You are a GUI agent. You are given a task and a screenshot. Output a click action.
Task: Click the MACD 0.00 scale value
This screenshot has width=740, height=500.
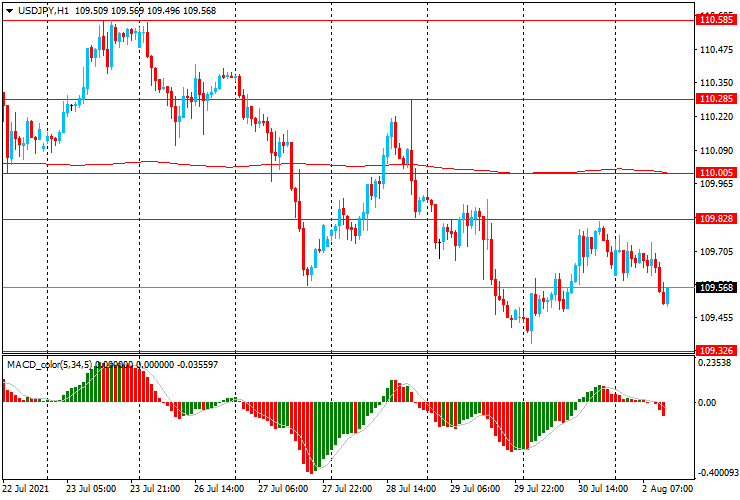[707, 402]
